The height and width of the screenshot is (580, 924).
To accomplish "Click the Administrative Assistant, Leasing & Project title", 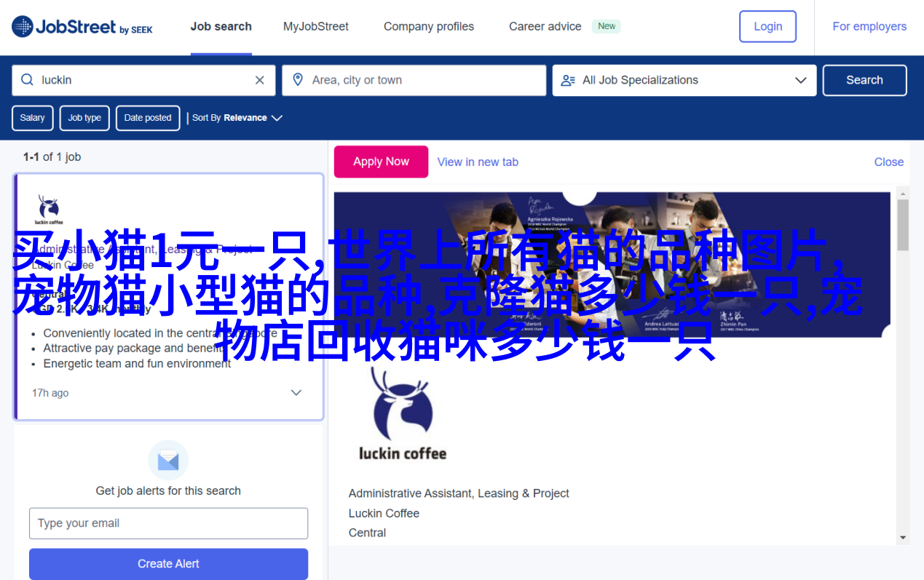I will [459, 493].
